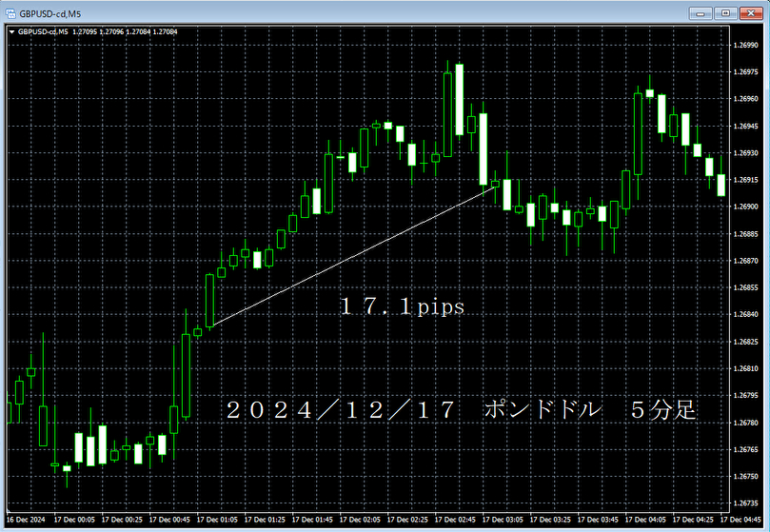770x532 pixels.
Task: Click the 1.26795 price scale label
Action: tap(745, 396)
